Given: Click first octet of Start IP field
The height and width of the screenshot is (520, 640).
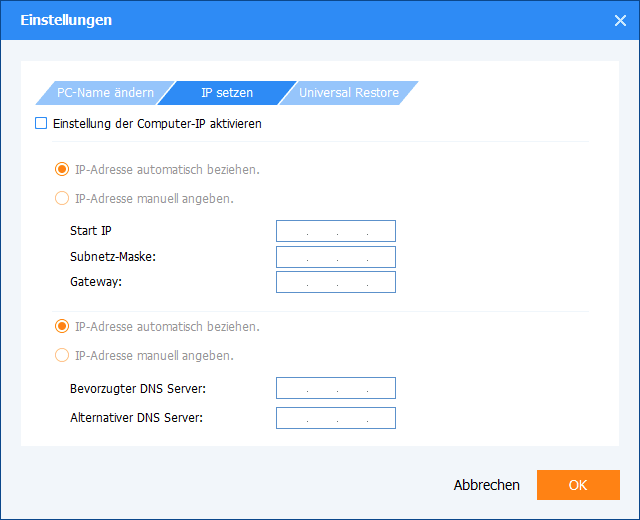Looking at the screenshot, I should 292,231.
